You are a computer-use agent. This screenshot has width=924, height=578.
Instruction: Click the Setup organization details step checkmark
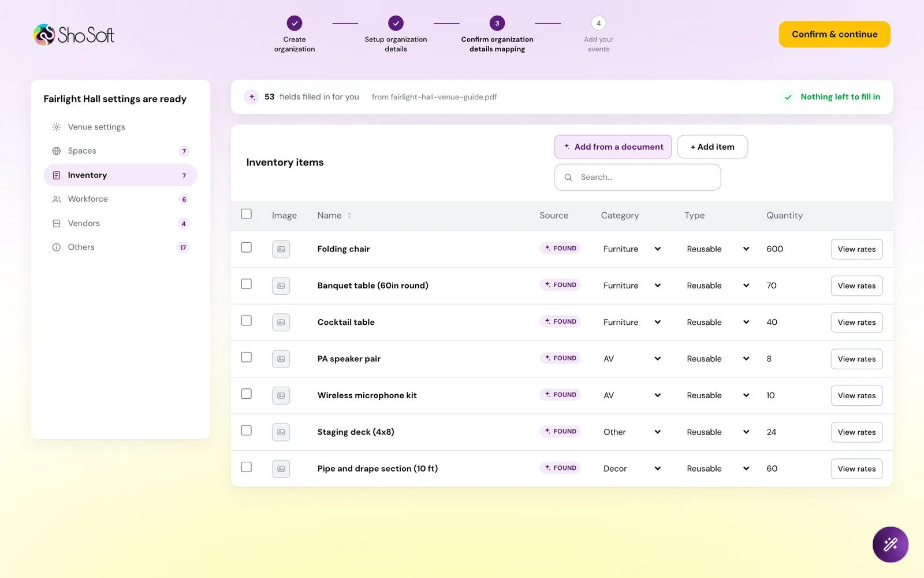pyautogui.click(x=396, y=23)
